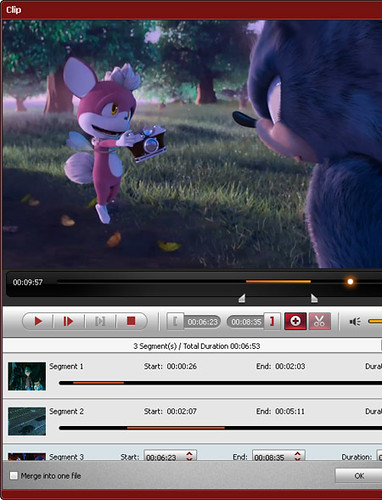Click the Segment 3 start time stepper arrows
382x500 pixels.
click(x=189, y=456)
